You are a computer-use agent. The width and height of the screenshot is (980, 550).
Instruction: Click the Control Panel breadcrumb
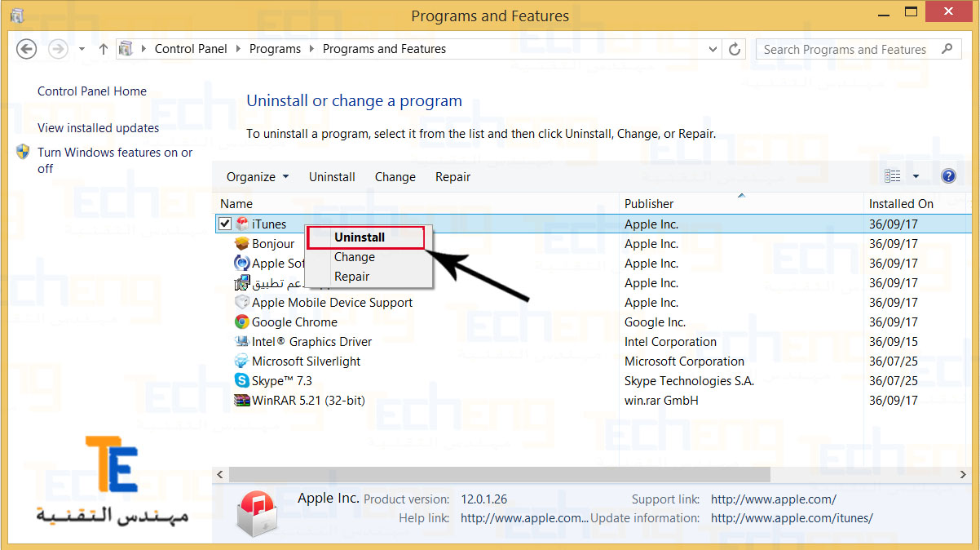click(x=192, y=49)
